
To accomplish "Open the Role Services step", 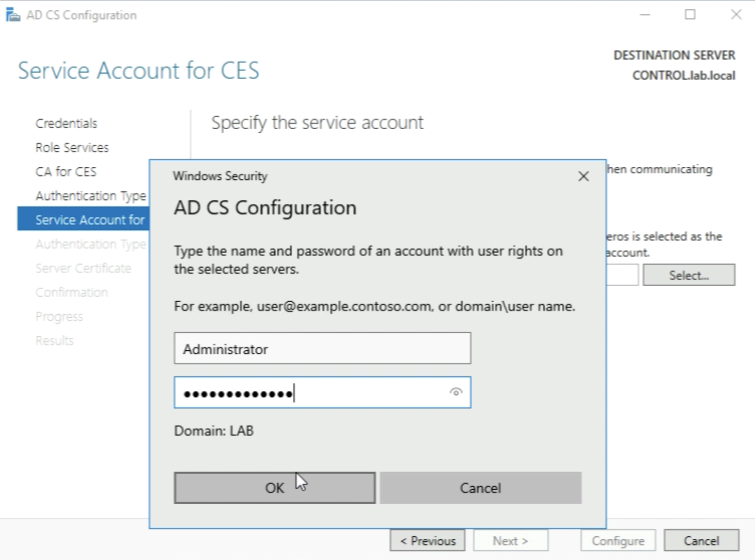I will coord(72,148).
